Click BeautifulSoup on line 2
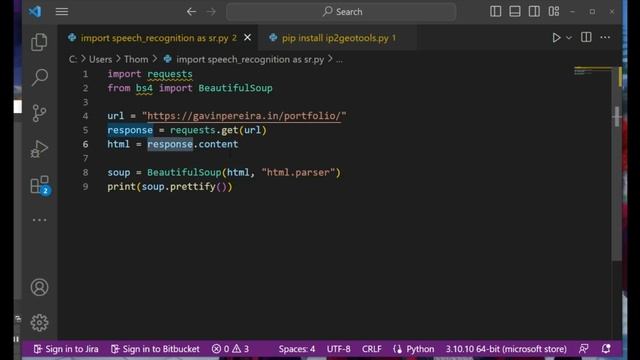This screenshot has height=360, width=640. [x=235, y=88]
